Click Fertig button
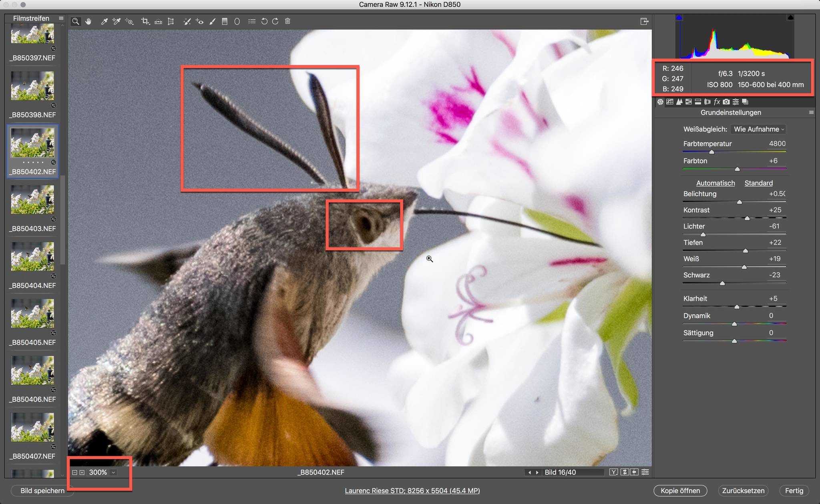Screen dimensions: 820x504 [x=794, y=491]
